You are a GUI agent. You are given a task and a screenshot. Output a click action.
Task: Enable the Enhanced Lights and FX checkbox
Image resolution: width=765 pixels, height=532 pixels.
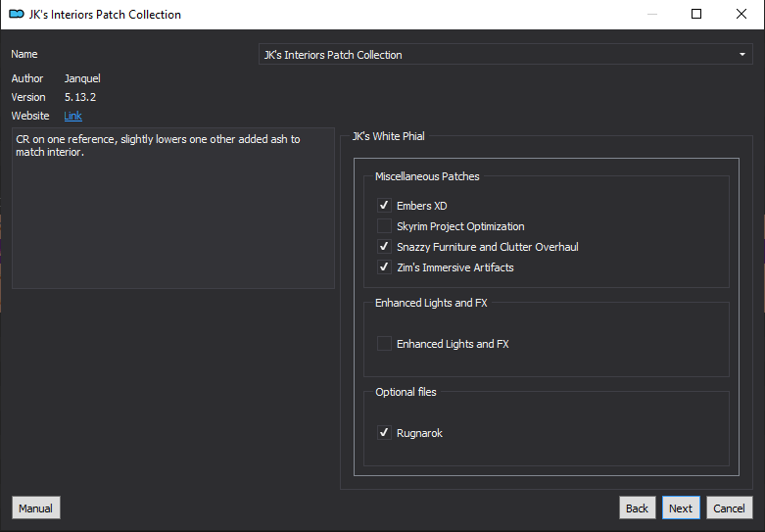pos(384,344)
